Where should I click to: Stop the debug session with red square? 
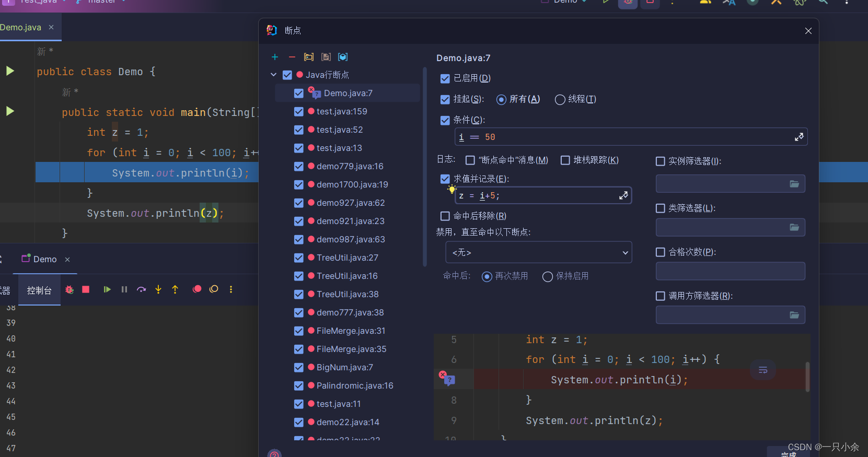86,289
